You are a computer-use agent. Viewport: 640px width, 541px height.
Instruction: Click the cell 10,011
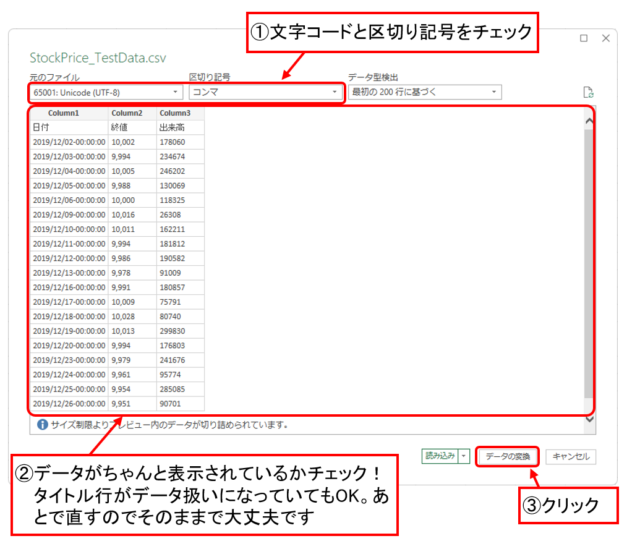[132, 229]
